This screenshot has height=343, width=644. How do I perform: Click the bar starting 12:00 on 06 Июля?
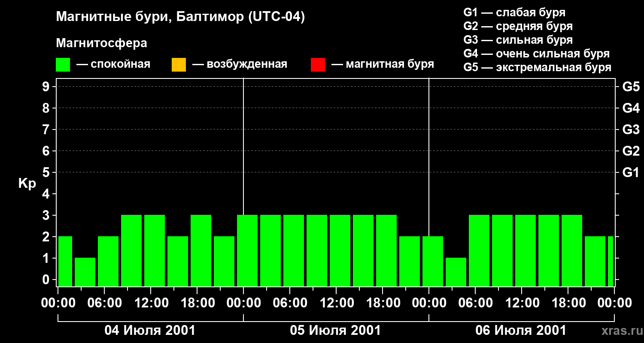(x=526, y=250)
